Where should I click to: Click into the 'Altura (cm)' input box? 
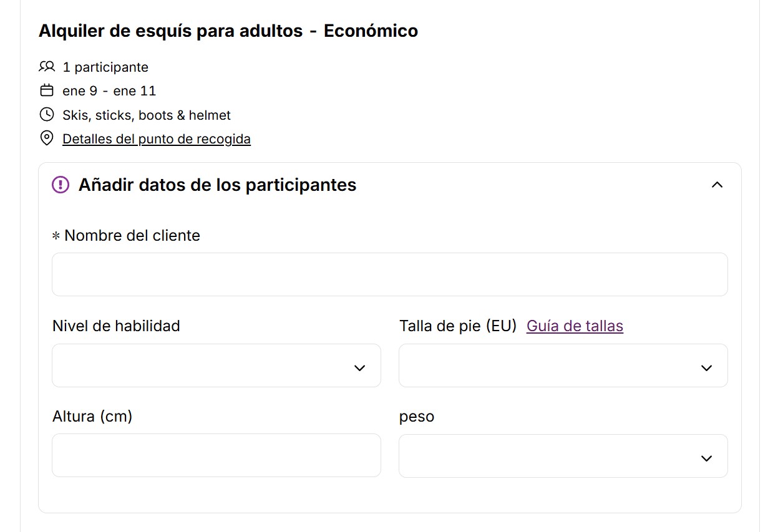point(216,455)
